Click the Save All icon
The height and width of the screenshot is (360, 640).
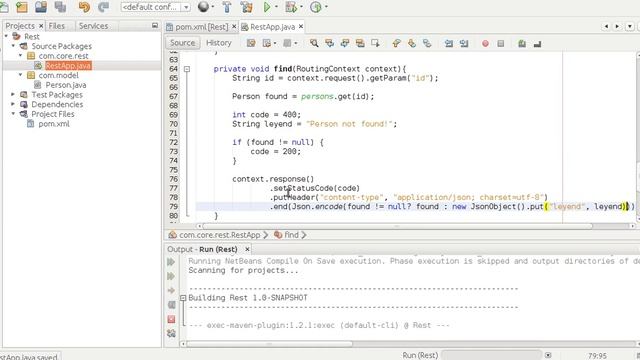60,7
